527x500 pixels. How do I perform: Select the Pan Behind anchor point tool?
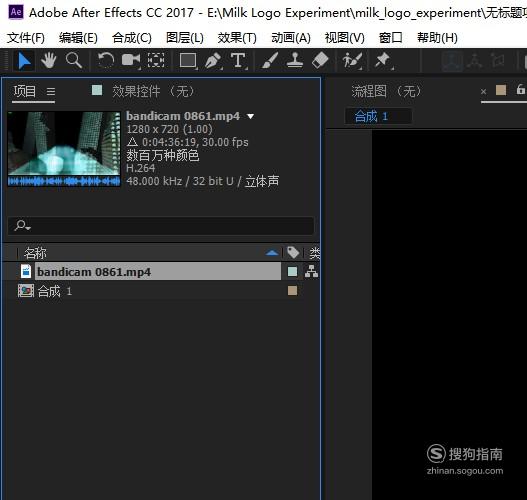(x=156, y=60)
